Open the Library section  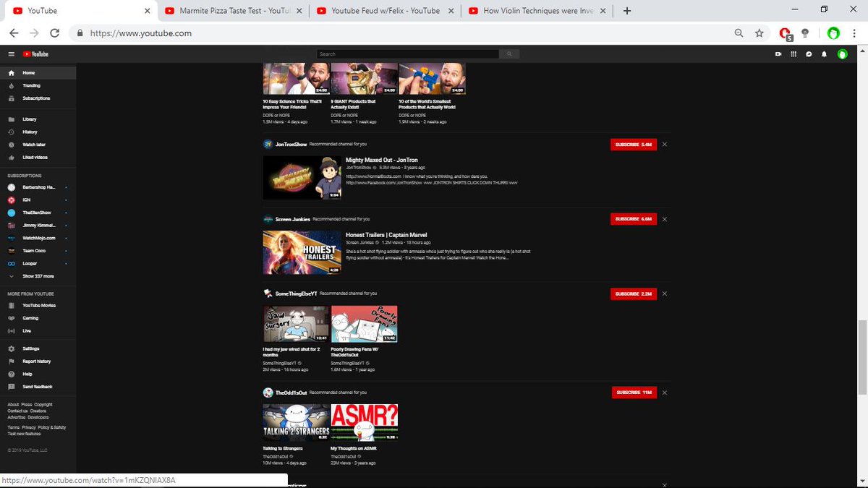38,119
